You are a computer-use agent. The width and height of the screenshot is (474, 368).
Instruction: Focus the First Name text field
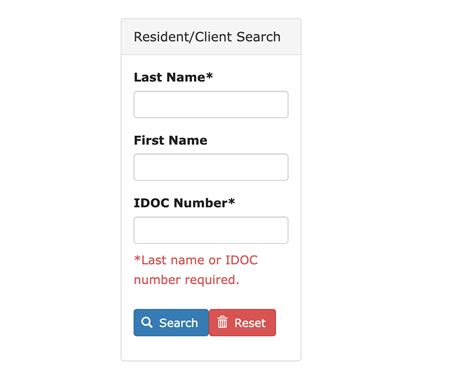pyautogui.click(x=211, y=167)
